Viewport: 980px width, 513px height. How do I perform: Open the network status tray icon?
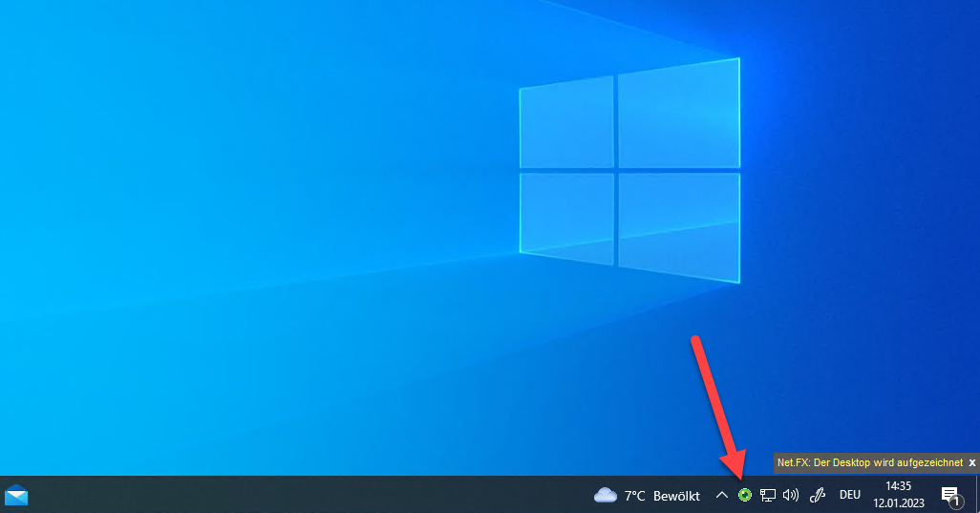coord(768,496)
